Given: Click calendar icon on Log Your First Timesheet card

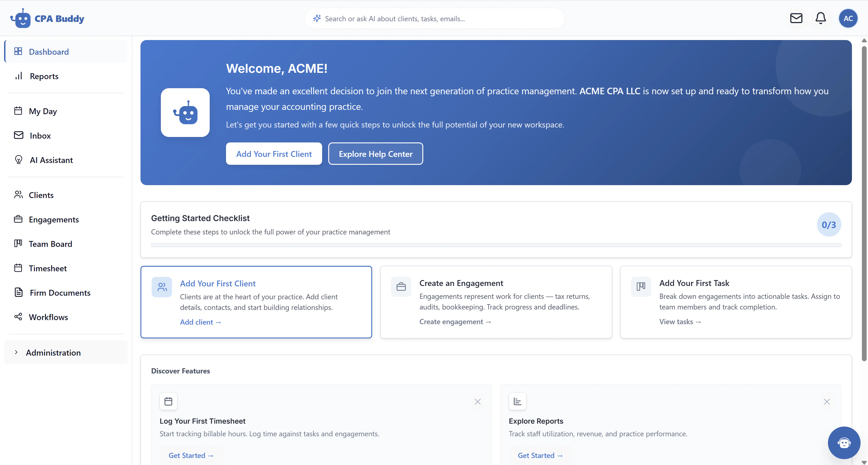Looking at the screenshot, I should pyautogui.click(x=168, y=401).
